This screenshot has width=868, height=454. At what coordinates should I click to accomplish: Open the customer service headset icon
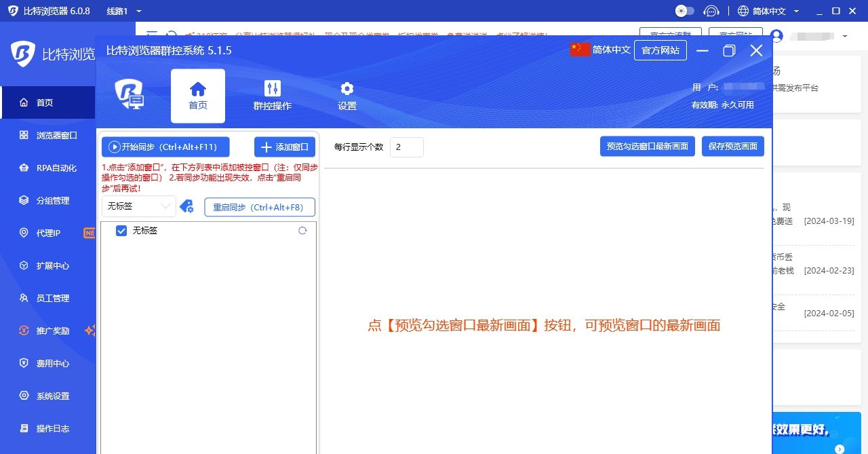pyautogui.click(x=711, y=11)
